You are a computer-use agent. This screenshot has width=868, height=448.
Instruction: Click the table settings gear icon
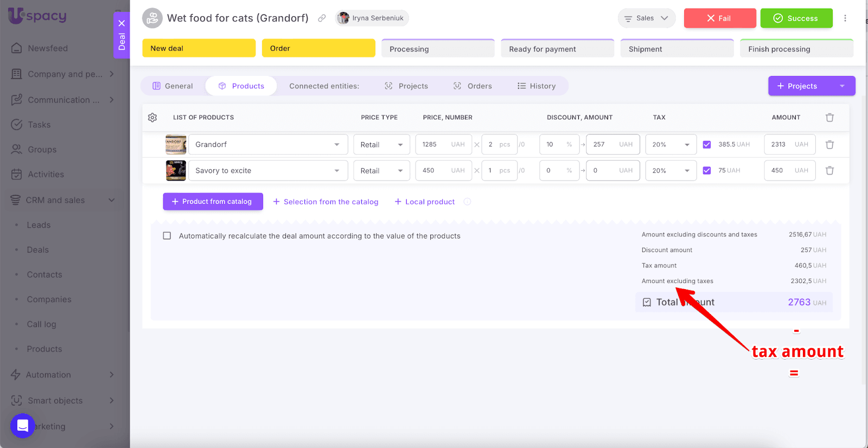152,118
